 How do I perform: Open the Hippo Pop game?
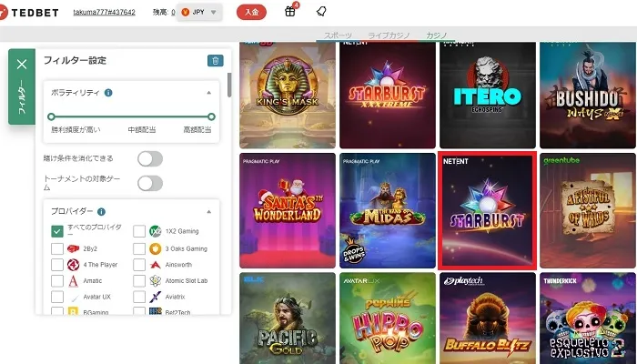pyautogui.click(x=388, y=318)
